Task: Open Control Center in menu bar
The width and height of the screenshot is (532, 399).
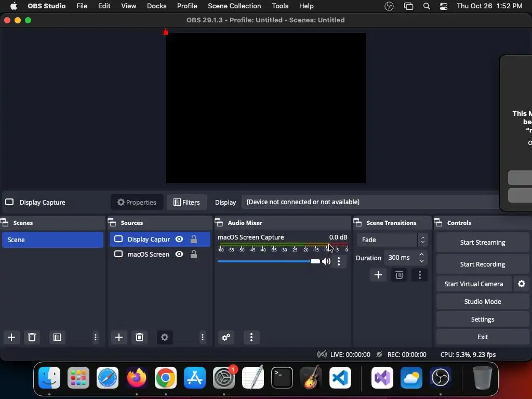Action: pyautogui.click(x=444, y=6)
